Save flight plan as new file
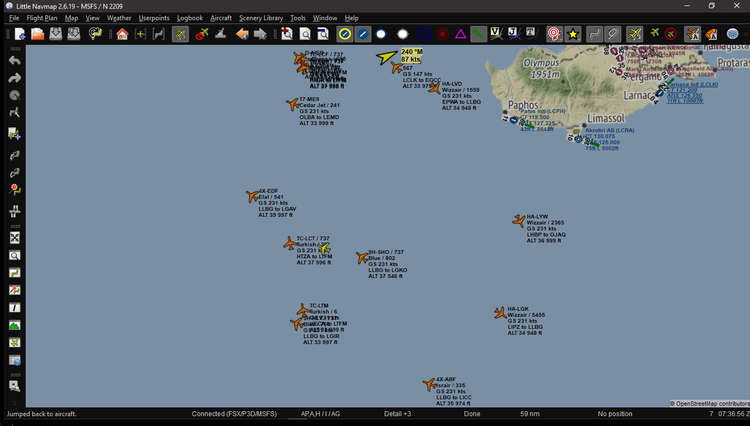This screenshot has width=750, height=426. (74, 34)
